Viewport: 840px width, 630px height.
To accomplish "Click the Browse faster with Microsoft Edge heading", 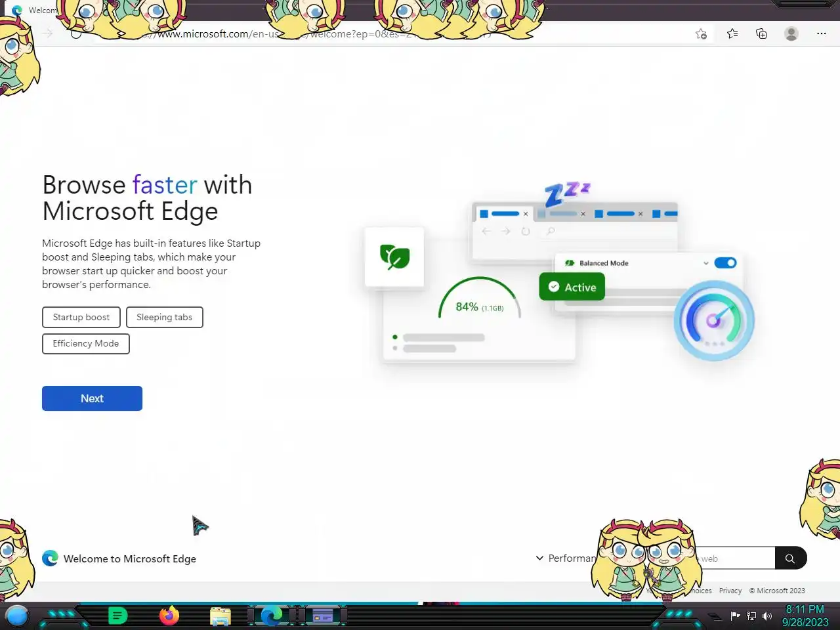I will click(x=147, y=198).
